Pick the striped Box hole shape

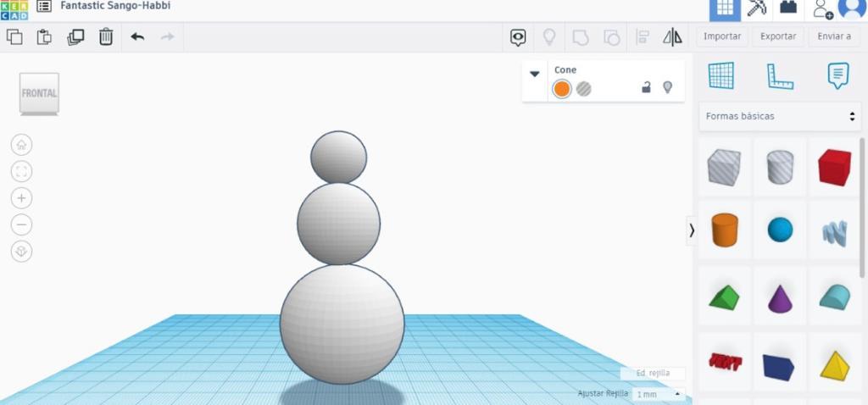point(724,167)
